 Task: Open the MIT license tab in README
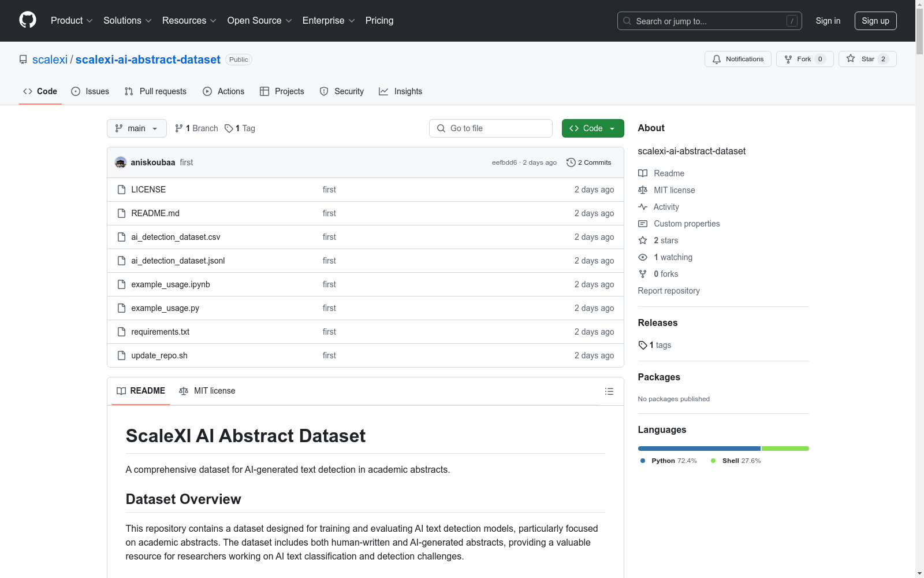click(207, 391)
